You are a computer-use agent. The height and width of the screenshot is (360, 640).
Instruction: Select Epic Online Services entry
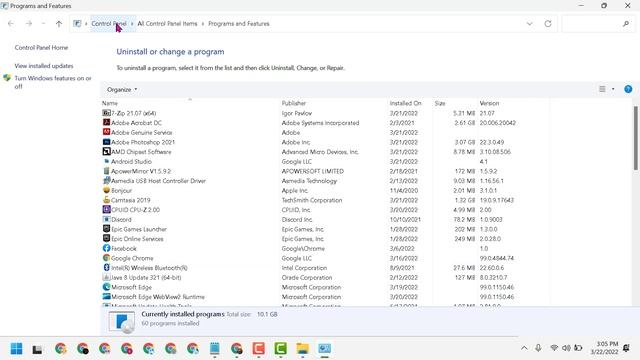pyautogui.click(x=137, y=239)
